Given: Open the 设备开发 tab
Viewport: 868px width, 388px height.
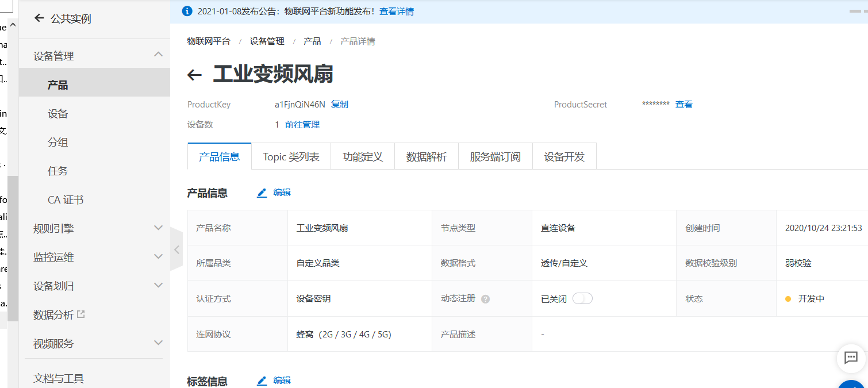Looking at the screenshot, I should tap(564, 156).
